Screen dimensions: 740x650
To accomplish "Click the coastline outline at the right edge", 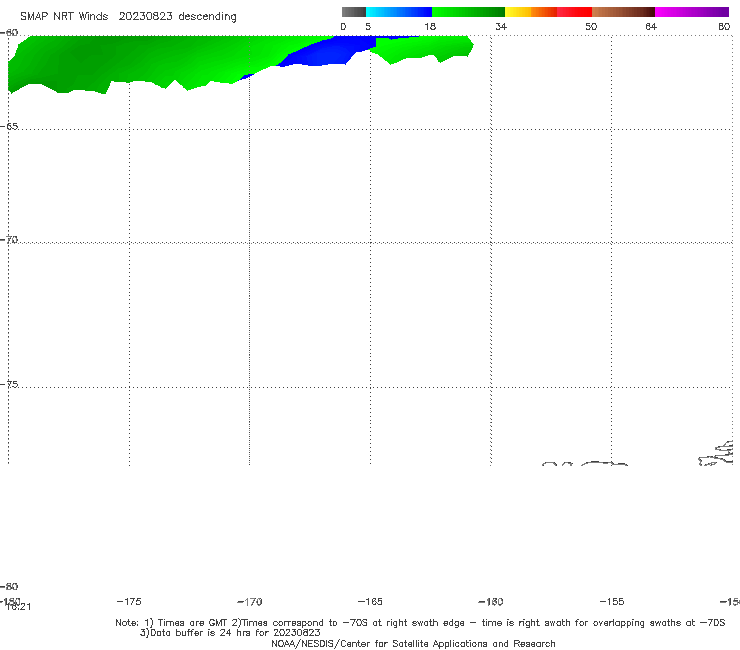I will coord(717,454).
